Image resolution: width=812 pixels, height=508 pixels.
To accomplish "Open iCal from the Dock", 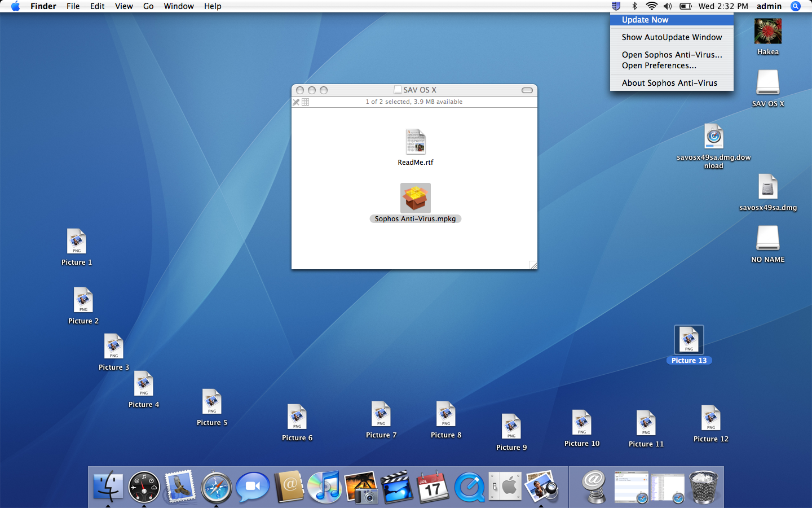I will coord(433,487).
